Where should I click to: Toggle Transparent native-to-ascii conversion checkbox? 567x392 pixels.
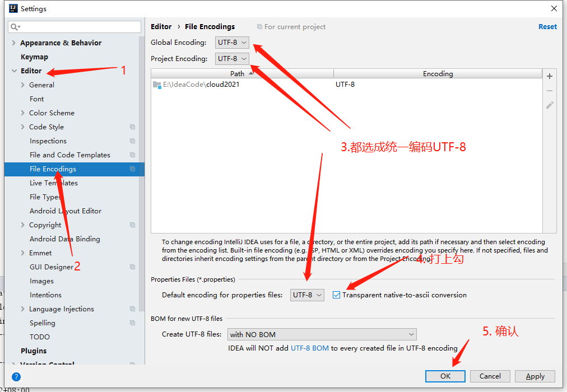click(336, 295)
